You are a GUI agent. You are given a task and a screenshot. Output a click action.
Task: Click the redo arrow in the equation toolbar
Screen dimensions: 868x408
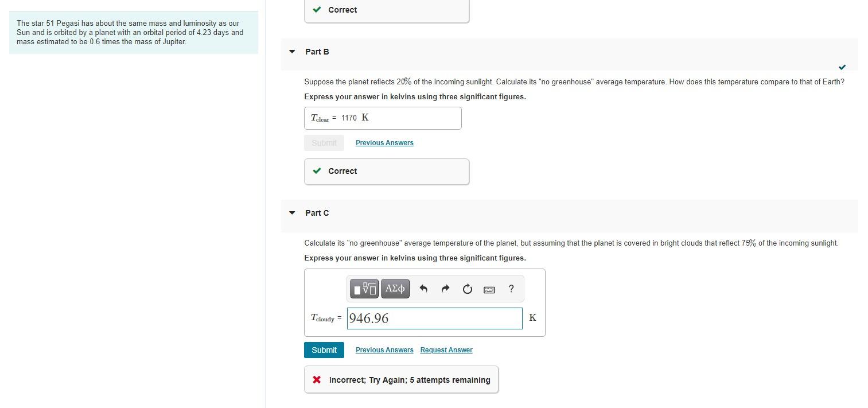445,289
